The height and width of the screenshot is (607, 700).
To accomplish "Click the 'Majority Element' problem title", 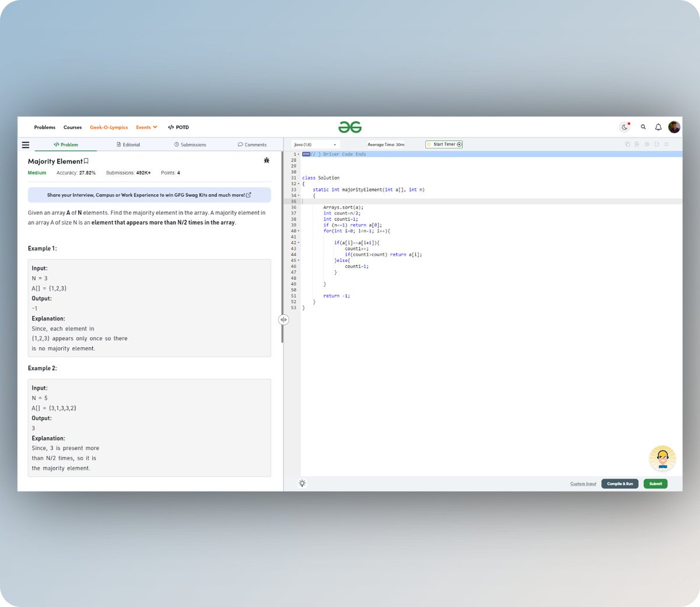I will tap(55, 161).
